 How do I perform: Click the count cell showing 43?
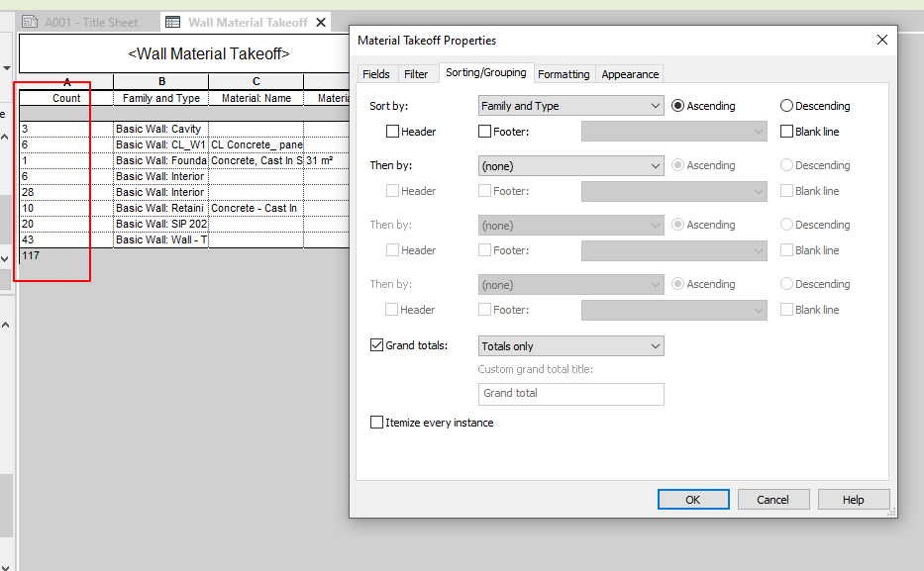tap(66, 240)
